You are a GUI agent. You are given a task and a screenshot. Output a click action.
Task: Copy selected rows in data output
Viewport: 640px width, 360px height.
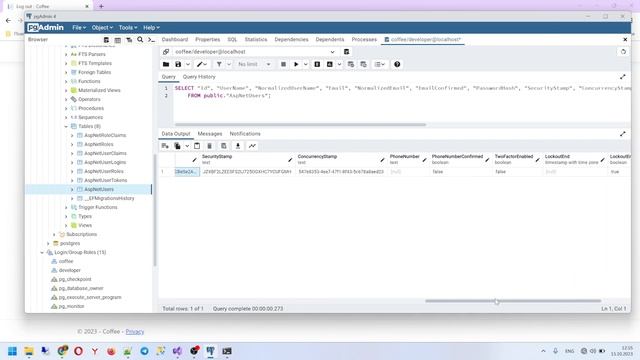178,146
